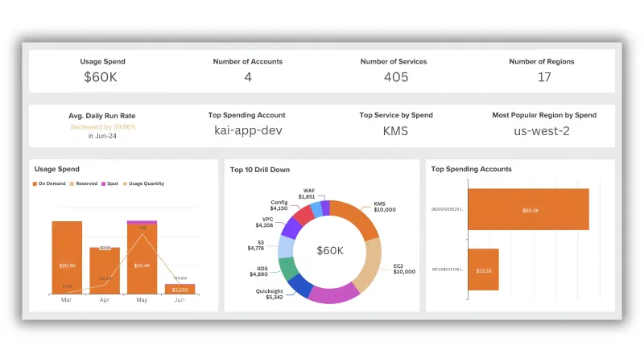Click the KMS $10,000 donut label
The image size is (644, 362).
tap(385, 207)
